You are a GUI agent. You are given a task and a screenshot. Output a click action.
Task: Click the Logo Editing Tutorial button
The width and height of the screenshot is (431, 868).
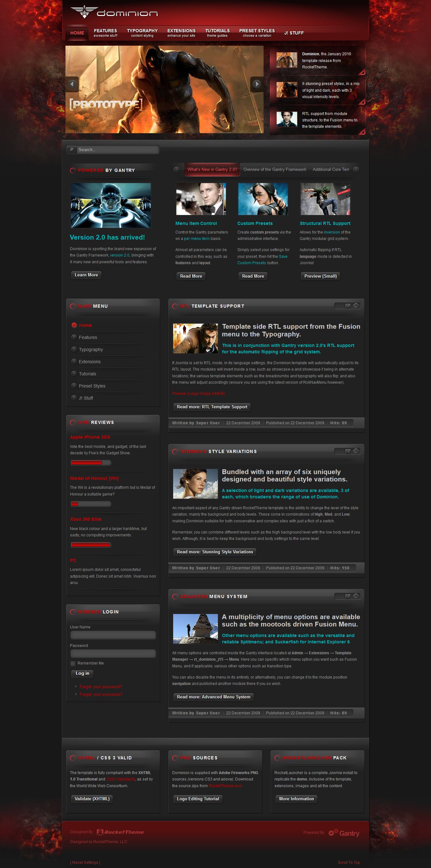pyautogui.click(x=198, y=799)
